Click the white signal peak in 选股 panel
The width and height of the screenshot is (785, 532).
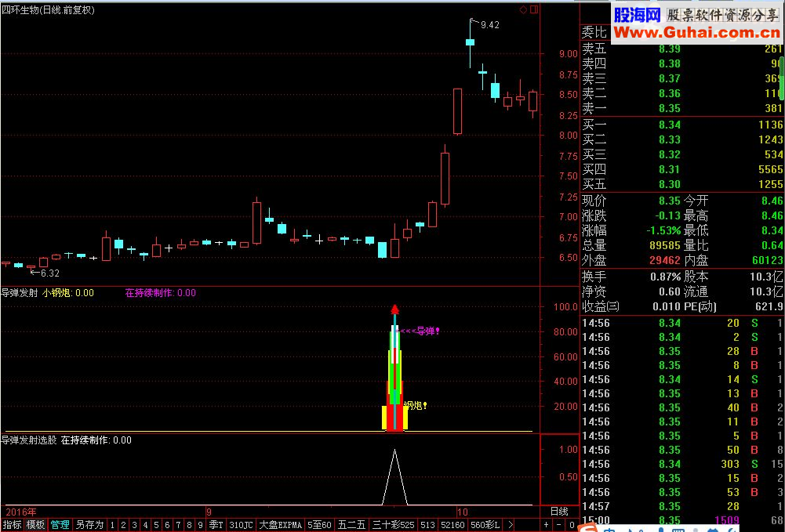394,476
